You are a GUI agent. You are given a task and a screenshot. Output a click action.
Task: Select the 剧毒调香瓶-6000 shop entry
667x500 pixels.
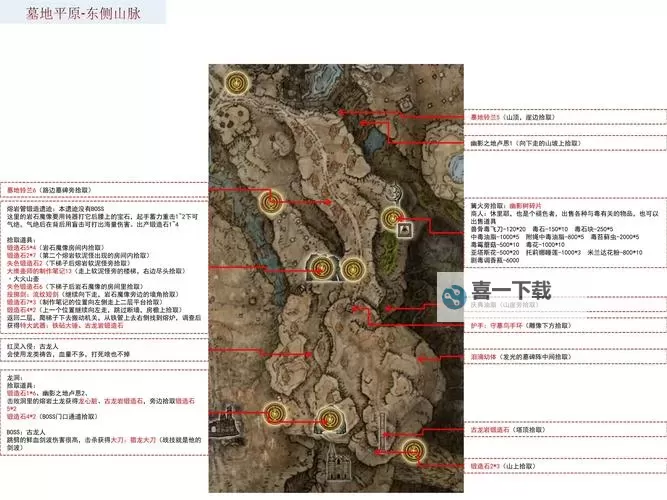[495, 260]
